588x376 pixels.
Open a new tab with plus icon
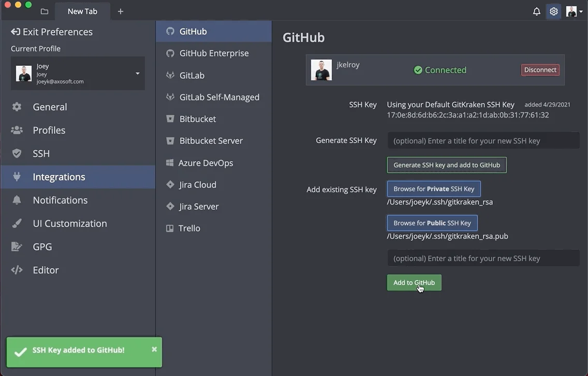[121, 11]
